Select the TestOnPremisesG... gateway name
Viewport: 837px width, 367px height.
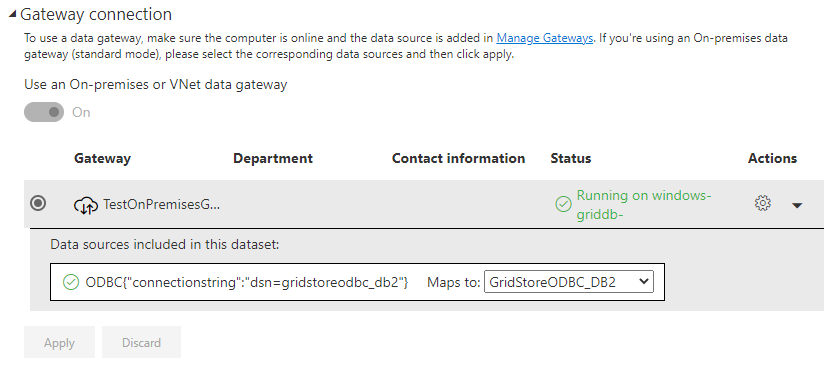click(x=161, y=204)
